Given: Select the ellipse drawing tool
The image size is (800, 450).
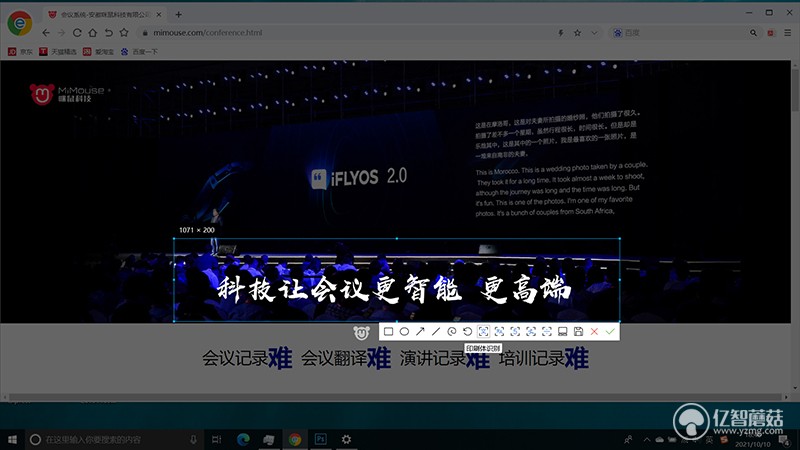Looking at the screenshot, I should pos(404,332).
